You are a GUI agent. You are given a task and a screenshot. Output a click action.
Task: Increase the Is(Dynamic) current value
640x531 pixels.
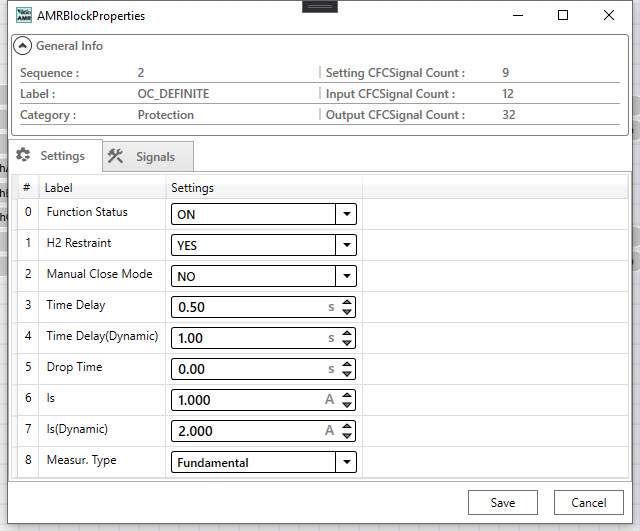(x=347, y=426)
